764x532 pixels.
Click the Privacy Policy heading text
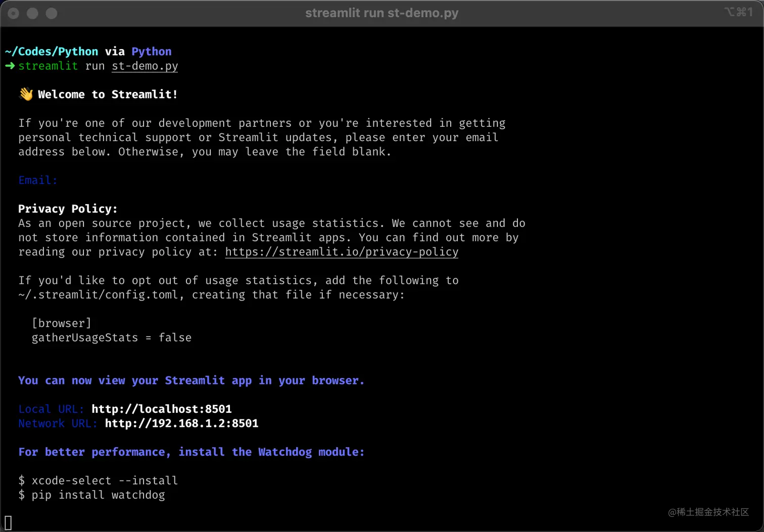pyautogui.click(x=68, y=209)
